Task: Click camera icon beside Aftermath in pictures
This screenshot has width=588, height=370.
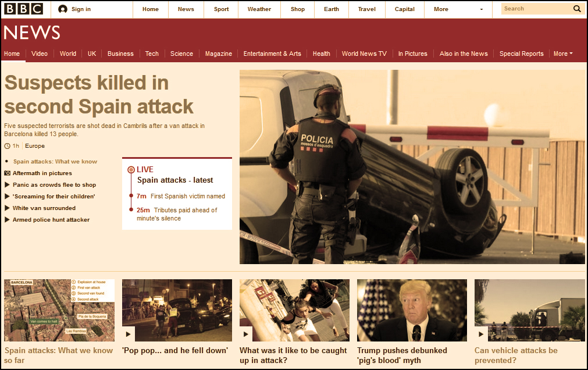Action: click(x=7, y=173)
